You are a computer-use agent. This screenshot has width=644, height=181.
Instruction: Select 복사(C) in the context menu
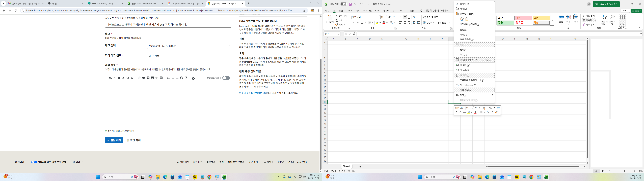[x=474, y=9]
